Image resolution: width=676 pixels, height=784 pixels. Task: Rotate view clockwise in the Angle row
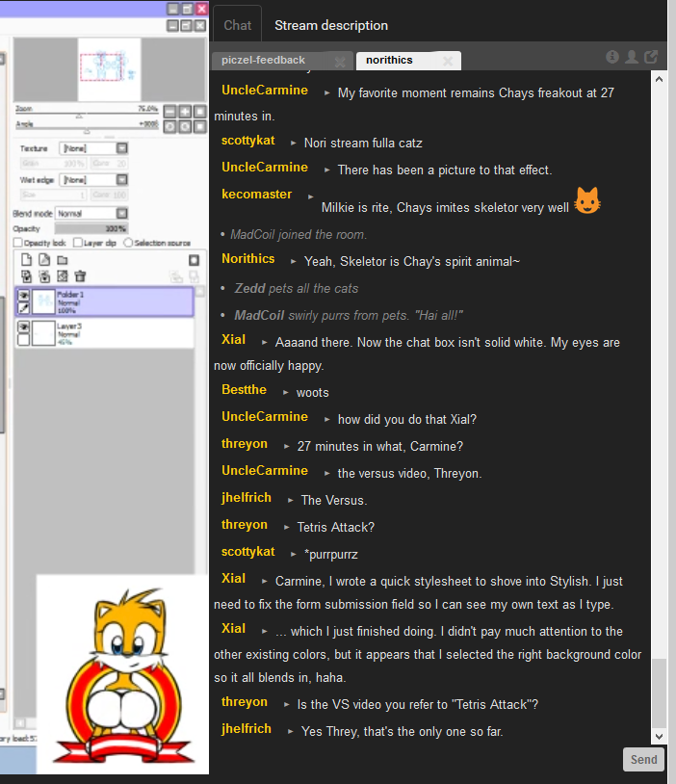(x=185, y=126)
